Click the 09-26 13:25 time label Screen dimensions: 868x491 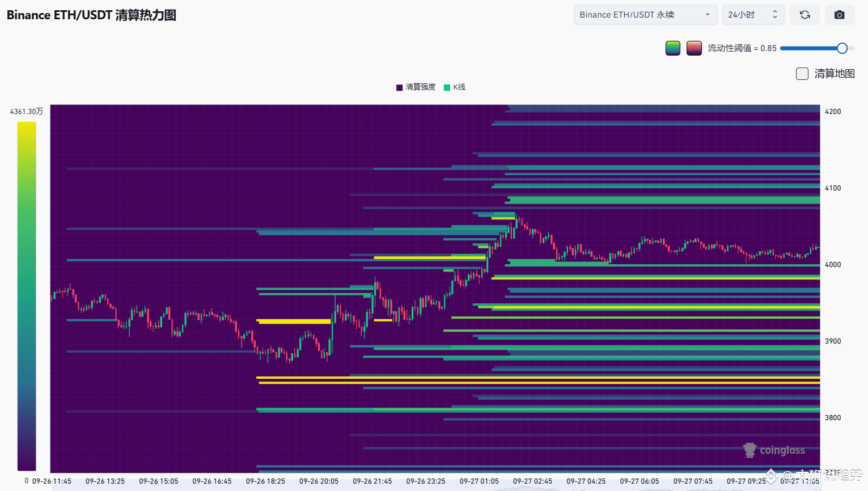coord(105,481)
